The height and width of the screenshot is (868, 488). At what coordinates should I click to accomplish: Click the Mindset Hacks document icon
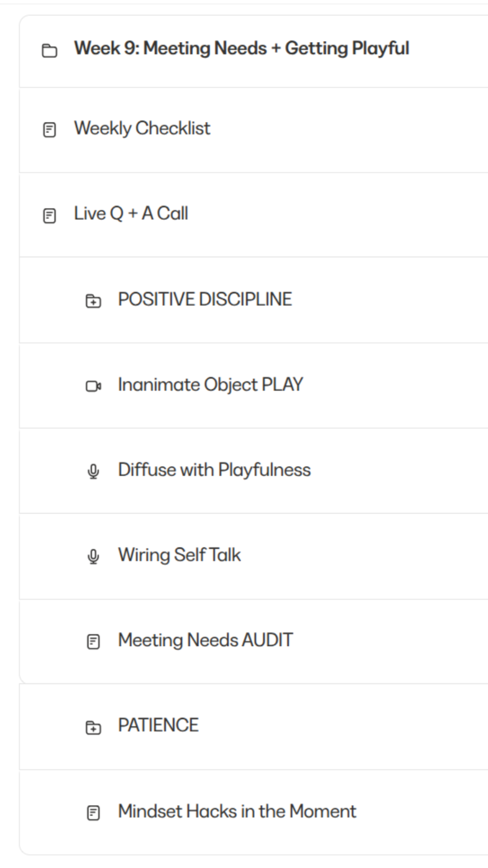(x=93, y=813)
